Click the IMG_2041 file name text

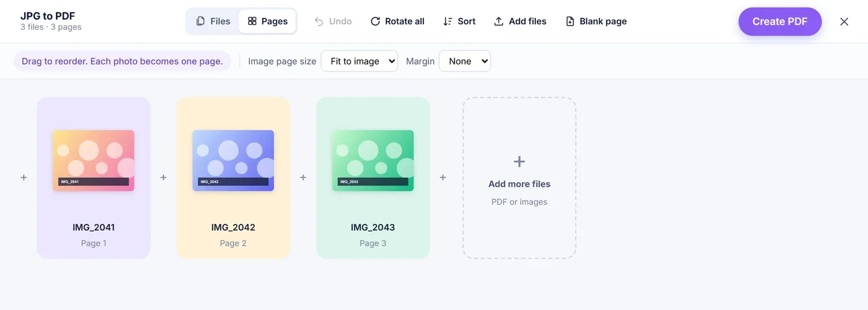94,228
